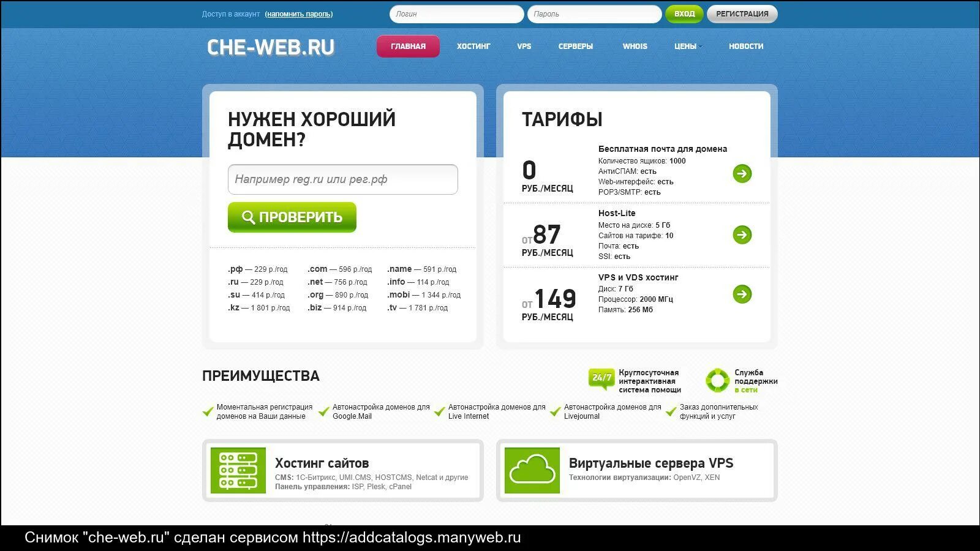The image size is (980, 551).
Task: Click the .info domain price entry
Action: point(418,282)
